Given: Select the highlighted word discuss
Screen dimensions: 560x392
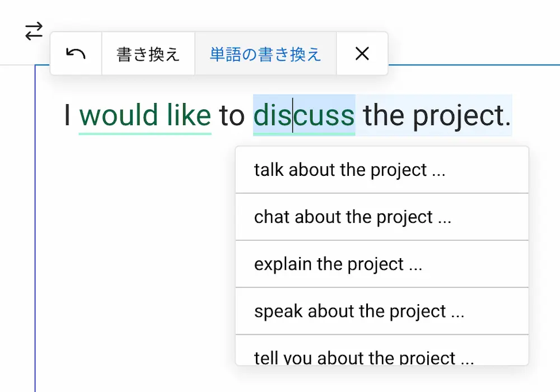Looking at the screenshot, I should tap(304, 115).
